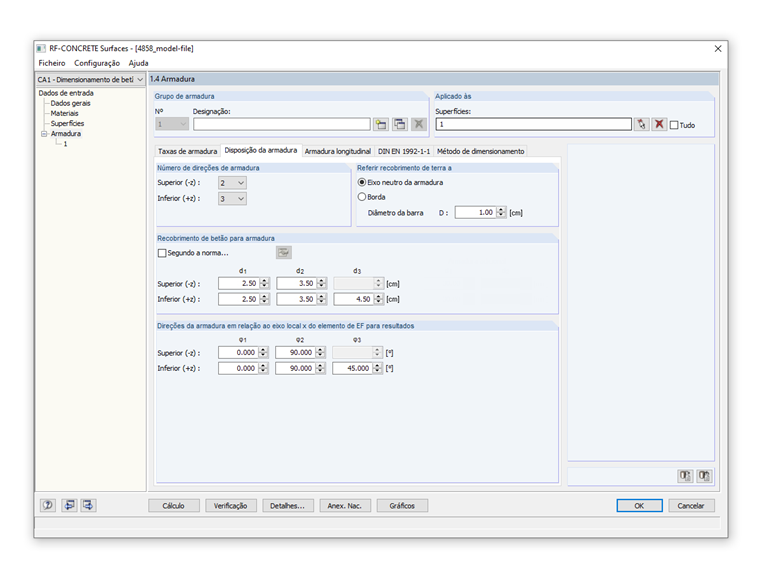The image size is (760, 570).
Task: Click the Cancelar button
Action: pyautogui.click(x=691, y=506)
